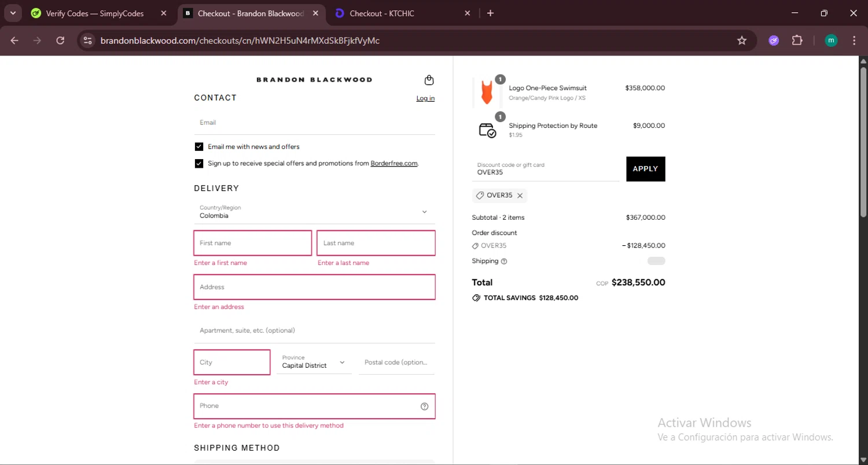Open the browser extensions puzzle icon
Viewport: 868px width, 465px height.
click(797, 40)
